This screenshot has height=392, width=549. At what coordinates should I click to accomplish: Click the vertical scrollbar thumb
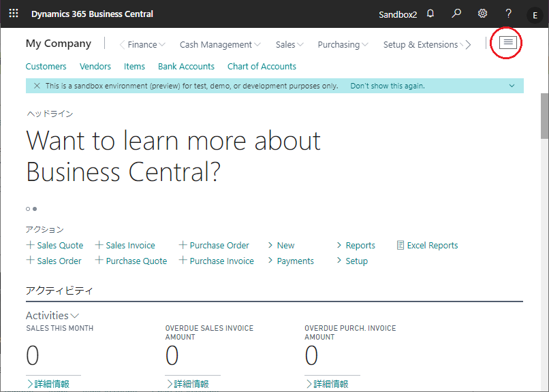(x=544, y=116)
